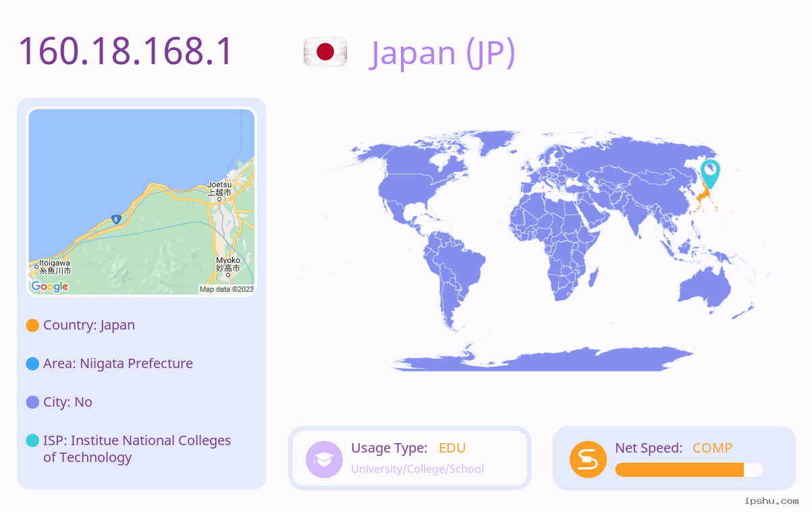Click the orange Country bullet dot
The width and height of the screenshot is (812, 512).
click(x=32, y=325)
